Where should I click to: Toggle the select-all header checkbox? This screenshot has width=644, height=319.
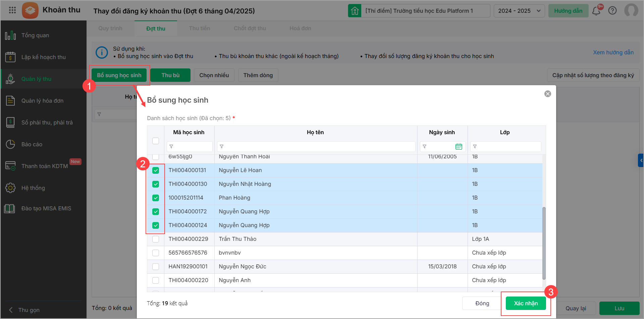(156, 141)
